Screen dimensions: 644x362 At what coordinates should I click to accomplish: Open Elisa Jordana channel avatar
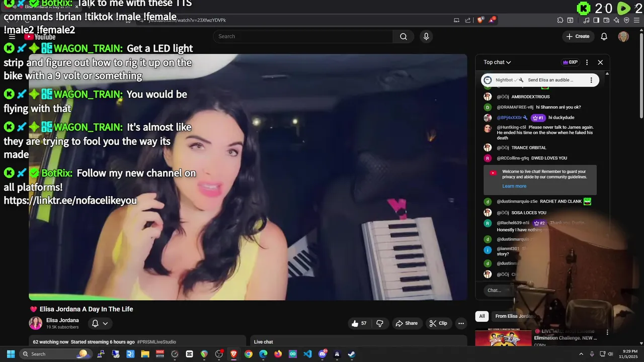click(x=36, y=323)
